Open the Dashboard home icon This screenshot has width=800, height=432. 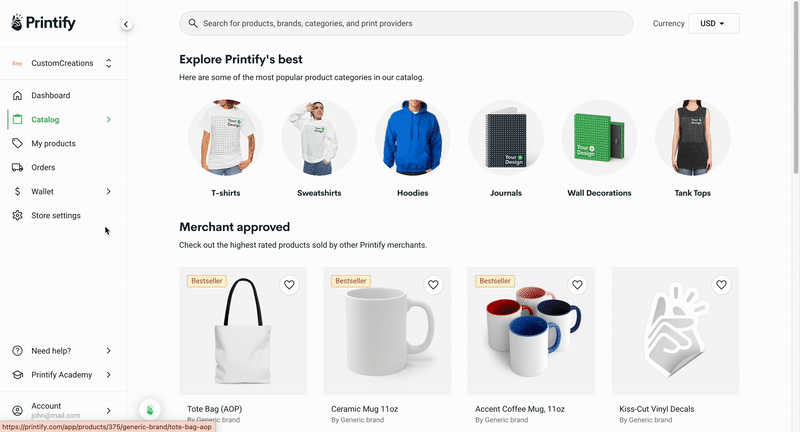pyautogui.click(x=17, y=95)
